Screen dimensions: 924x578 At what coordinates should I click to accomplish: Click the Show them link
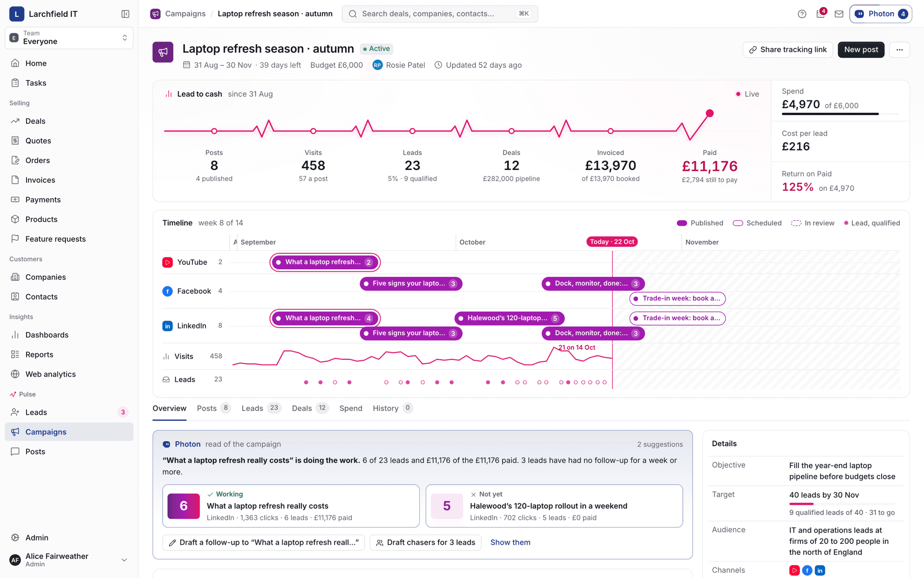pyautogui.click(x=510, y=543)
